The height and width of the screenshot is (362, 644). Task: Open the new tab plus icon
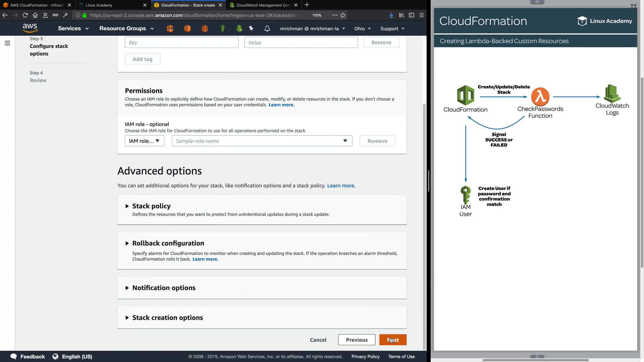pyautogui.click(x=307, y=5)
